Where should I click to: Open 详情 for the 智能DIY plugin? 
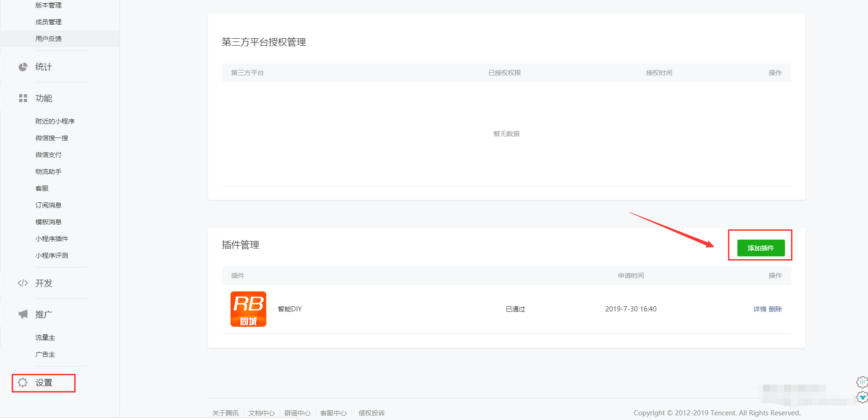click(759, 309)
